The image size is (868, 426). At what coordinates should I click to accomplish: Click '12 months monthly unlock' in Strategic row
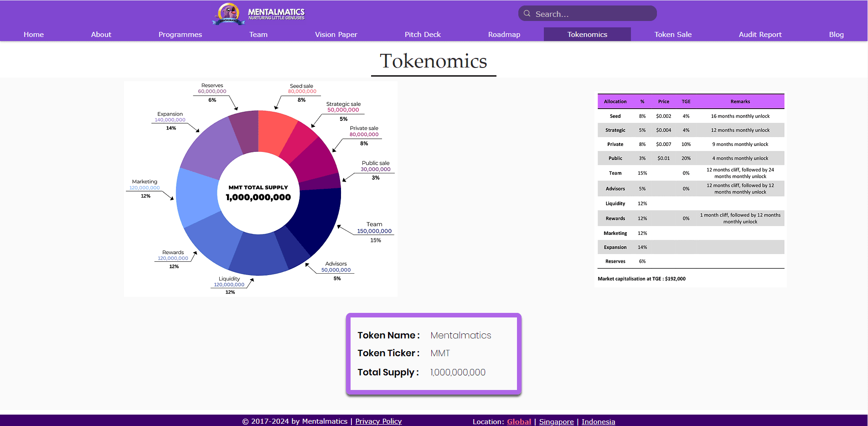tap(740, 130)
